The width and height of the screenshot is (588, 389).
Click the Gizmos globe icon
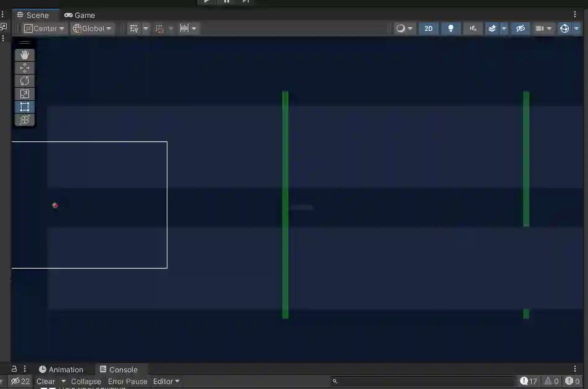click(x=565, y=28)
